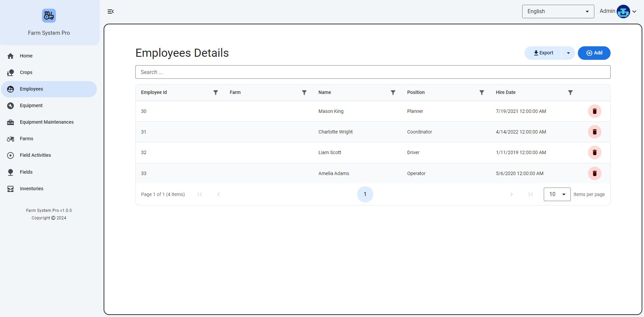Open the English language dropdown
Image resolution: width=644 pixels, height=317 pixels.
[558, 11]
